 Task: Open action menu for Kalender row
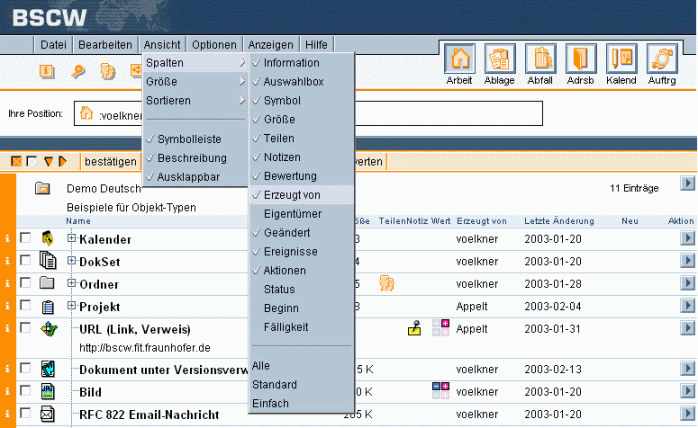(686, 238)
